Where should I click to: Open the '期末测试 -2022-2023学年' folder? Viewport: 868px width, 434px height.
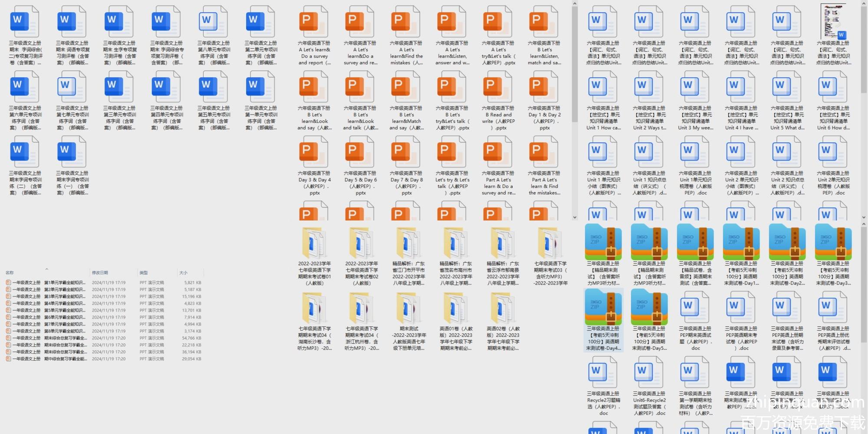[x=409, y=309]
